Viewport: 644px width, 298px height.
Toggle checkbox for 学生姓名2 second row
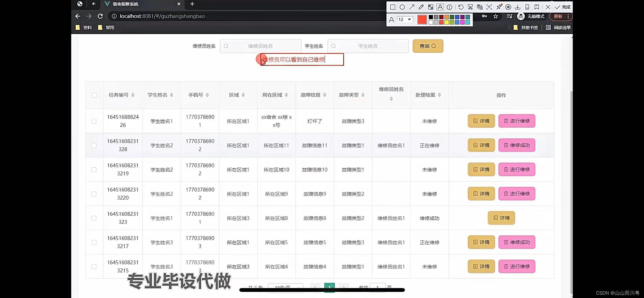click(94, 169)
